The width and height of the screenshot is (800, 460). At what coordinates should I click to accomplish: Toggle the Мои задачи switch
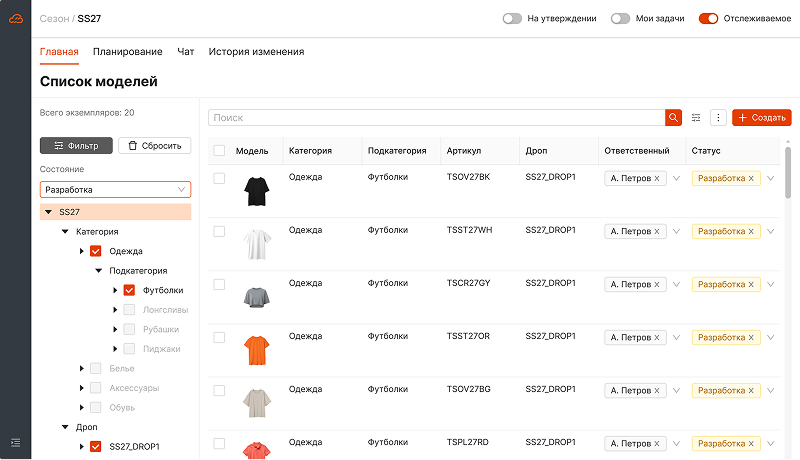click(x=620, y=19)
